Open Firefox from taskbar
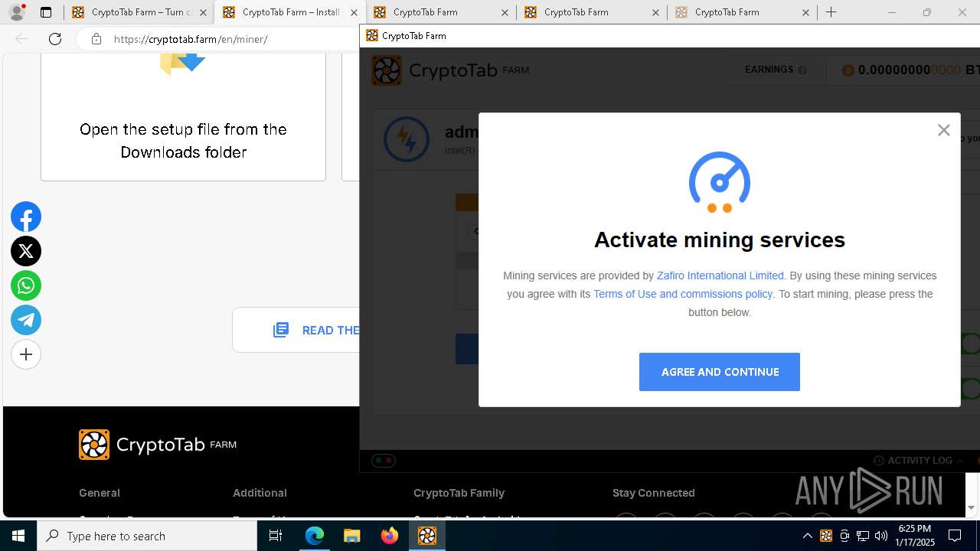Image resolution: width=980 pixels, height=551 pixels. click(x=389, y=536)
